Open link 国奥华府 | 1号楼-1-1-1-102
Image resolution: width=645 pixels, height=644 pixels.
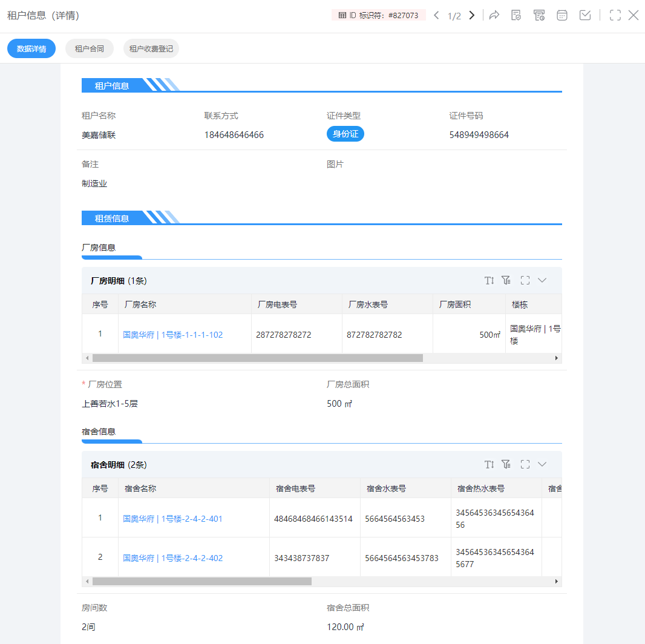[173, 334]
